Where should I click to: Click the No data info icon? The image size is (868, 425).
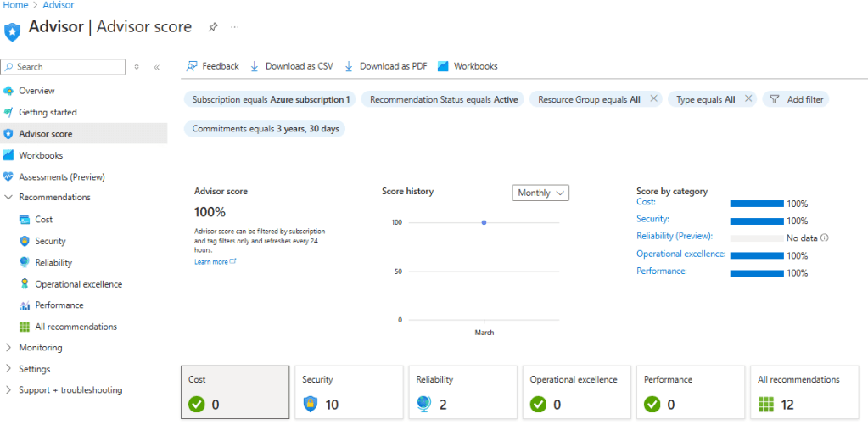coord(825,238)
